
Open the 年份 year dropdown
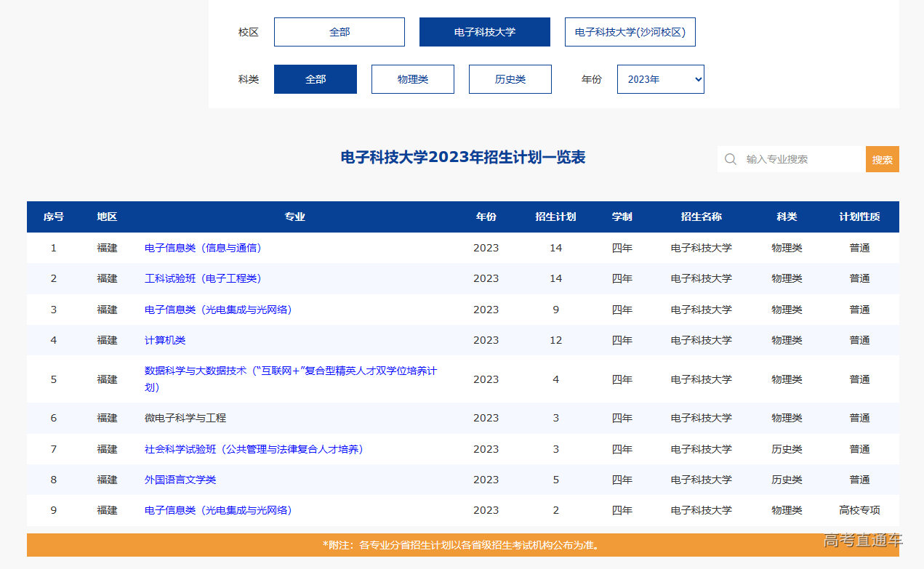pyautogui.click(x=660, y=78)
